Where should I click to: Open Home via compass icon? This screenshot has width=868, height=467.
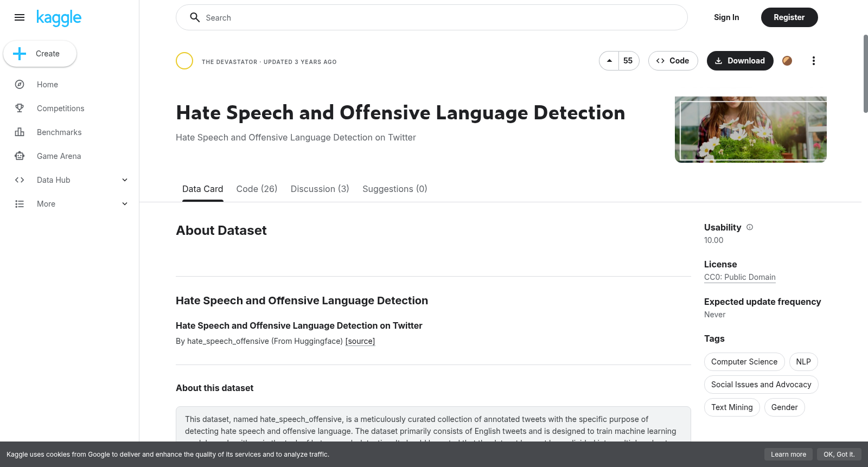tap(20, 85)
